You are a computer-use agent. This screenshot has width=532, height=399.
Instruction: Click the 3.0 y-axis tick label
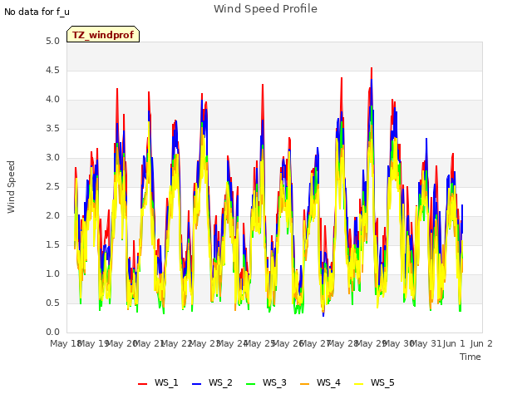[x=53, y=158]
